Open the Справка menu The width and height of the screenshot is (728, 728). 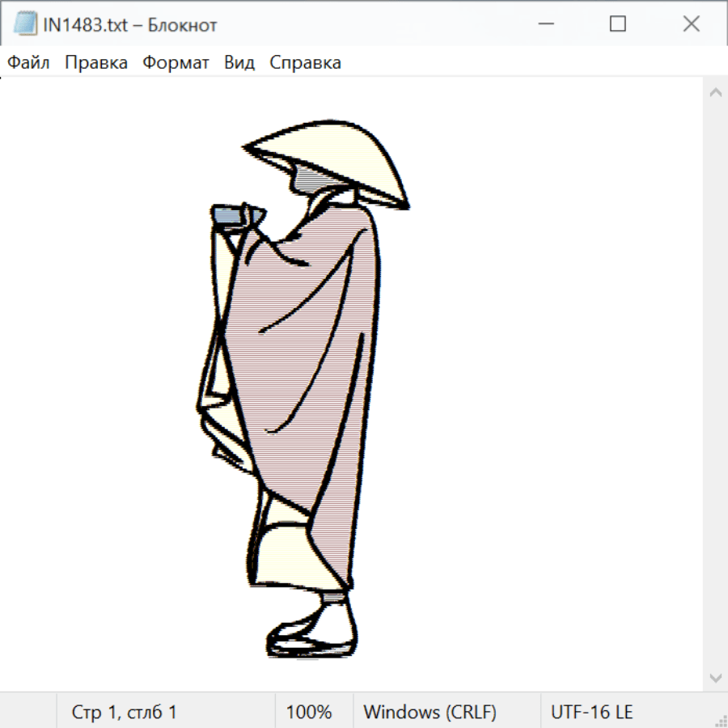pos(305,63)
